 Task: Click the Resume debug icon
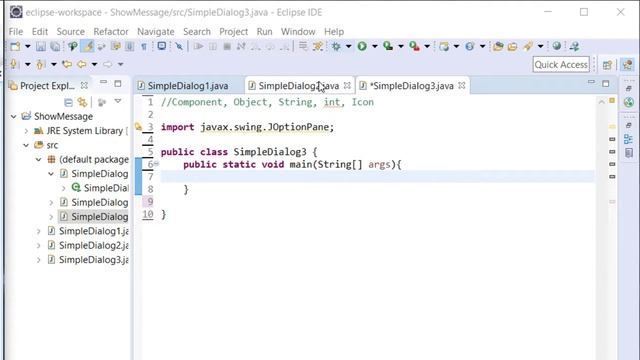click(x=198, y=46)
